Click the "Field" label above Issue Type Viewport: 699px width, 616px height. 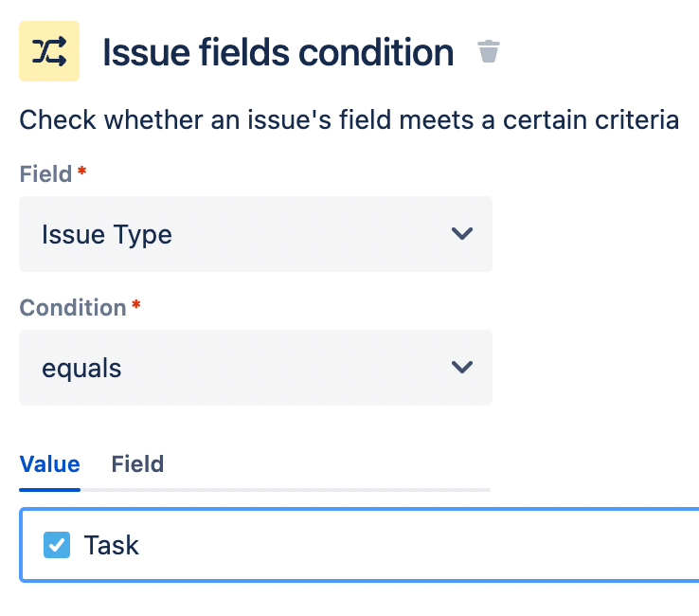click(x=45, y=174)
